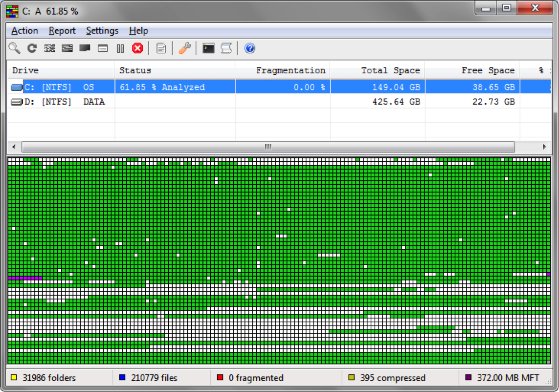Run Full optimization from the toolbar
Image resolution: width=559 pixels, height=392 pixels.
(x=85, y=48)
